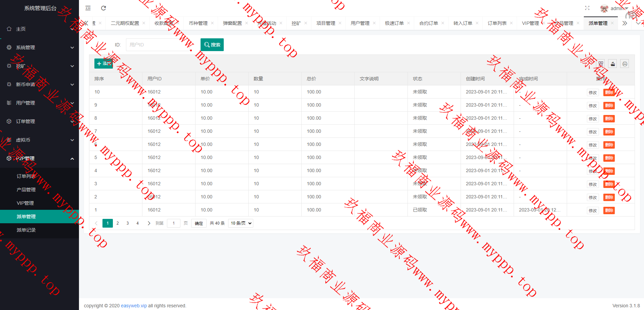Switch to the 订单列表 tab

tap(497, 23)
